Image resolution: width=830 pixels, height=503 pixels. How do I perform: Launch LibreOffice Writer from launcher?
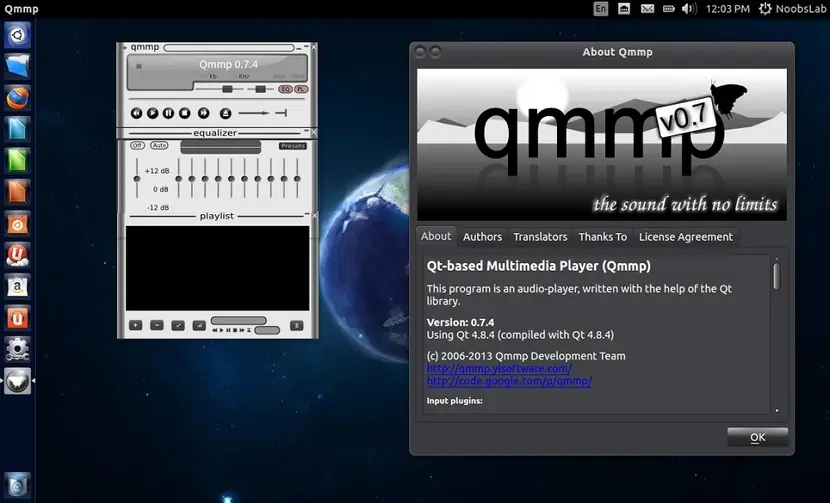17,129
